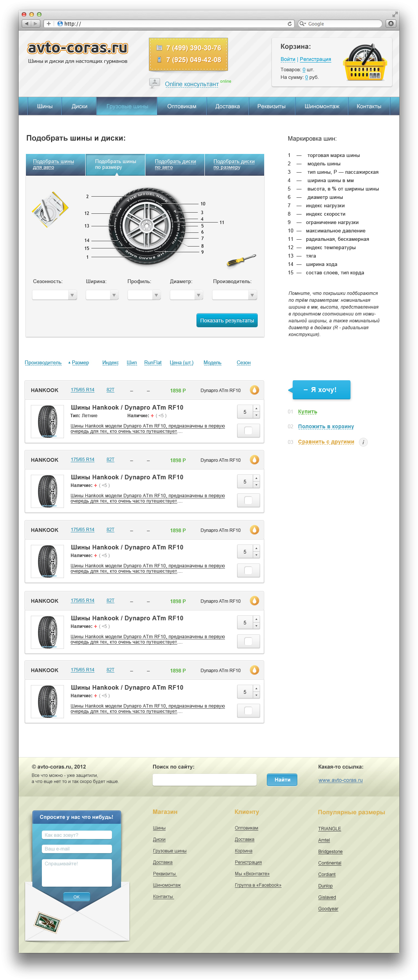
Task: Tick the checkbox for second Hankook tire
Action: tap(248, 500)
